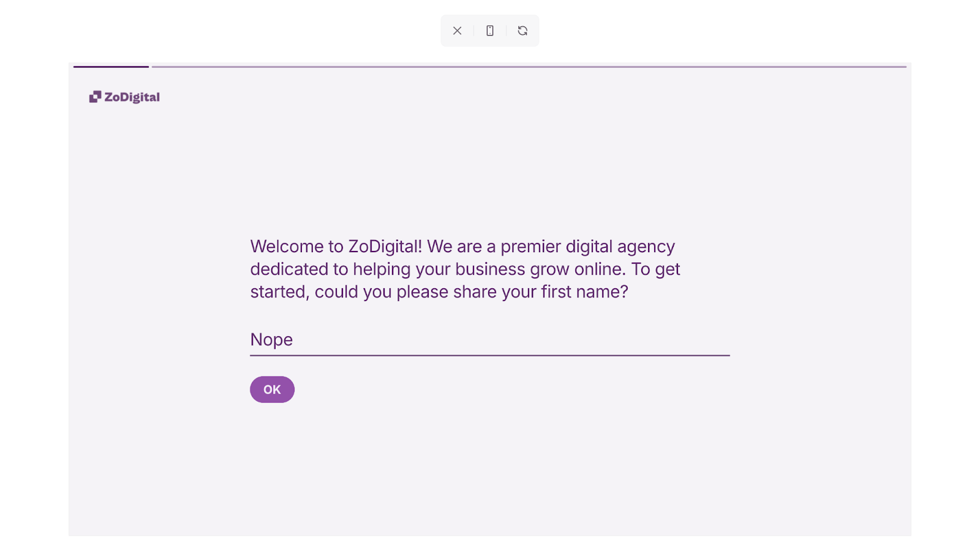Click the underline beneath the name input
Screen dimensions: 980x552
tap(489, 355)
